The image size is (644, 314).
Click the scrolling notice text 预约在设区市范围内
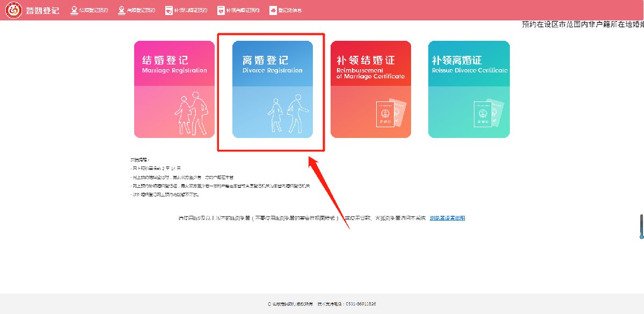583,25
